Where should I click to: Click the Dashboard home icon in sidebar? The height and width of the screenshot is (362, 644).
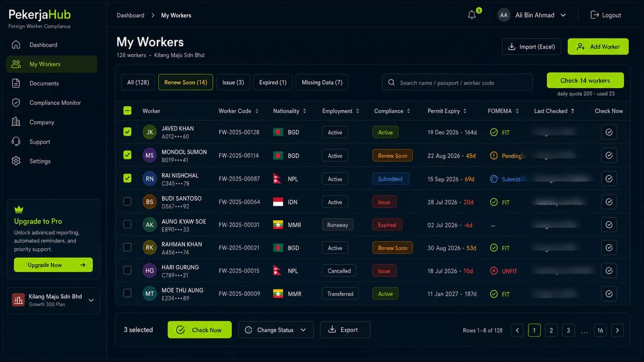click(x=16, y=45)
